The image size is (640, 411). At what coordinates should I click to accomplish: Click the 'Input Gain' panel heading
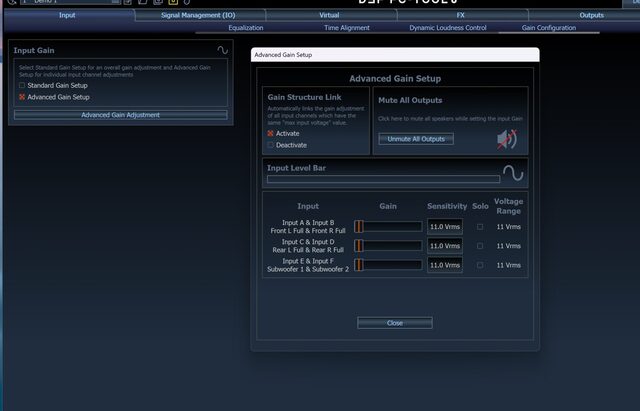click(34, 50)
